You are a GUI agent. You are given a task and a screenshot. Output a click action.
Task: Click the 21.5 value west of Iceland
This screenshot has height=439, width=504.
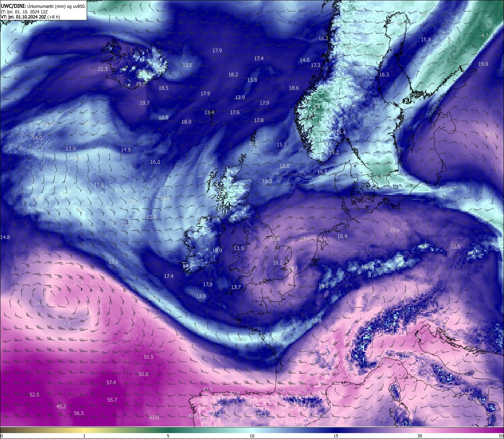(x=103, y=69)
